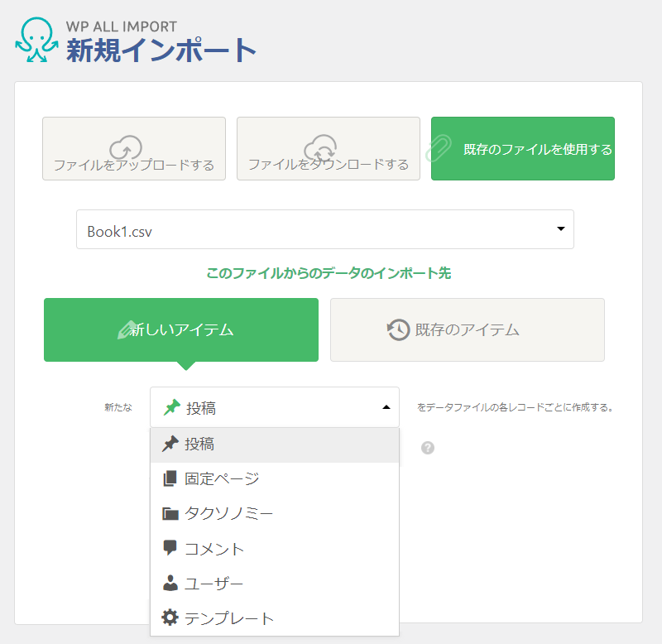Click the folder icon beside タクソノミー
Viewport: 662px width, 644px height.
(170, 514)
